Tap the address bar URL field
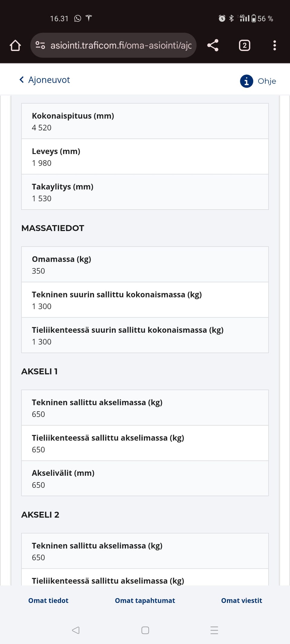 click(121, 45)
